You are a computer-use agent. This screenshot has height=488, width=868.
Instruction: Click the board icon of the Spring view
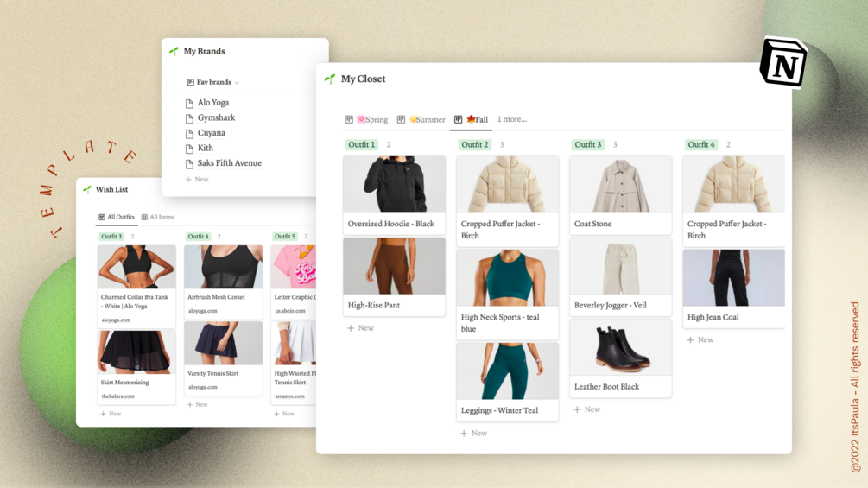(349, 119)
